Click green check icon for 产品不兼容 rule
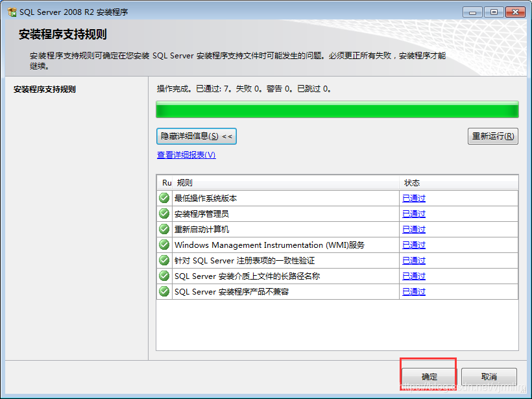 (x=164, y=291)
